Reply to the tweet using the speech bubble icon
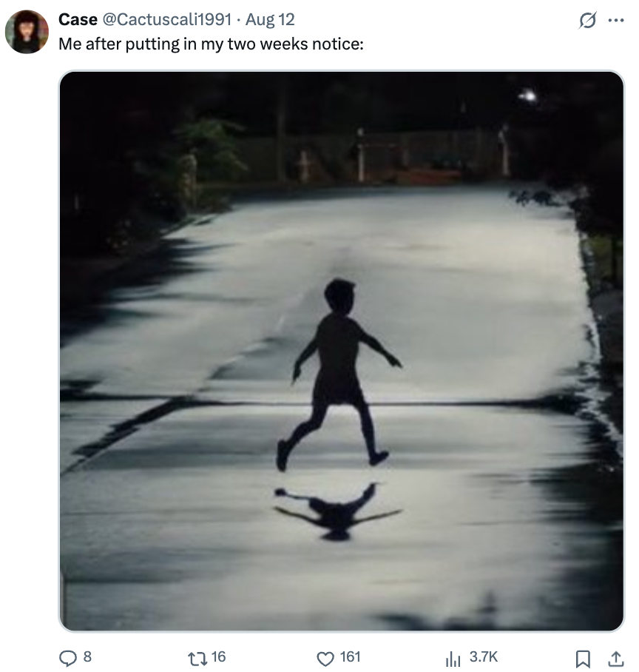Image resolution: width=639 pixels, height=672 pixels. pos(70,656)
